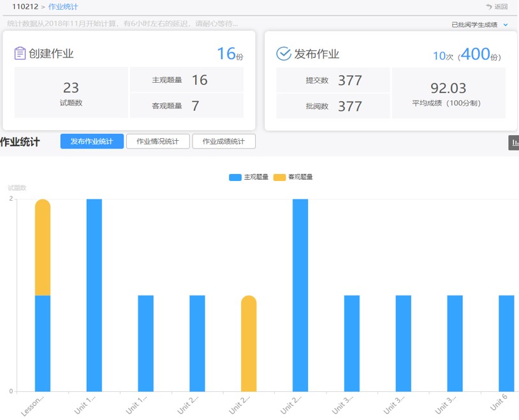Click the 16份 created homework count

pos(230,54)
